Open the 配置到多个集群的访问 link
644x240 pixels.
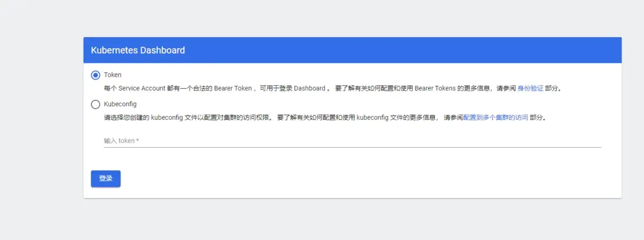495,117
